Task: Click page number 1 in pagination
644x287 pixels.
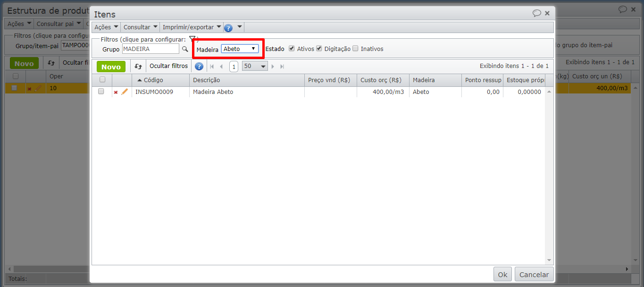Action: point(234,67)
